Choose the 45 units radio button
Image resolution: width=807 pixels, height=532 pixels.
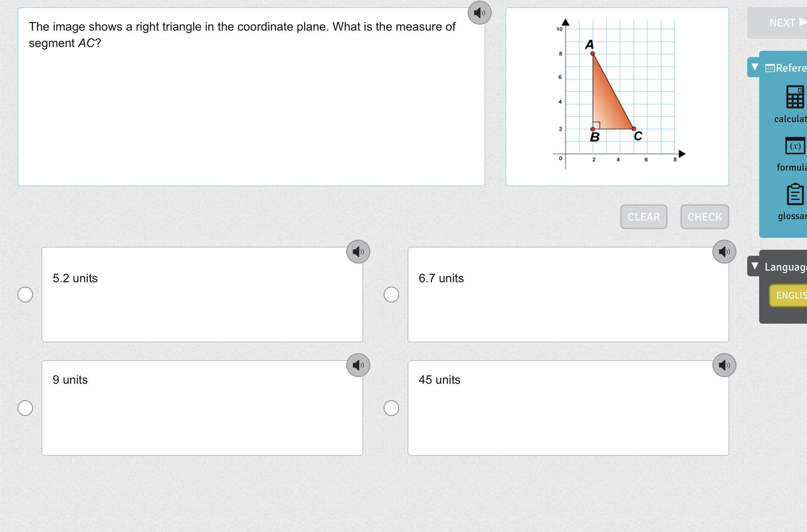pos(391,408)
